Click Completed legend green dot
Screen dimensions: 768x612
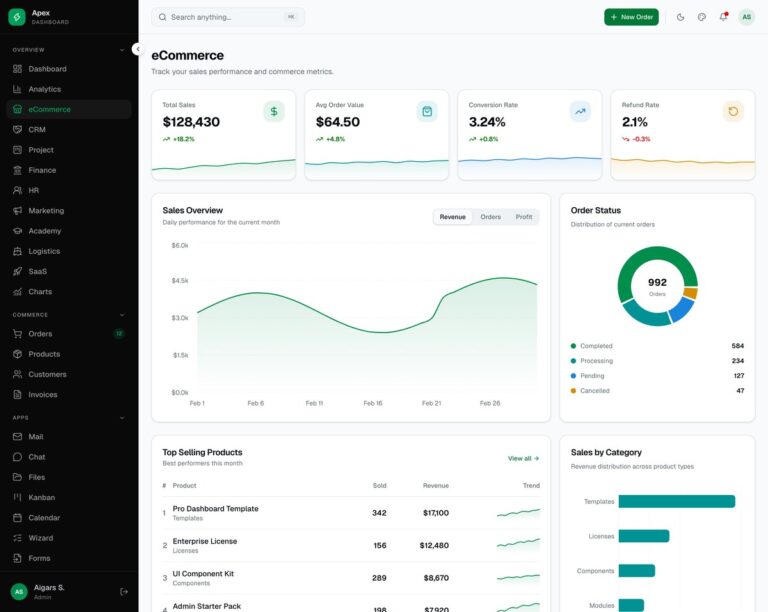[x=574, y=346]
